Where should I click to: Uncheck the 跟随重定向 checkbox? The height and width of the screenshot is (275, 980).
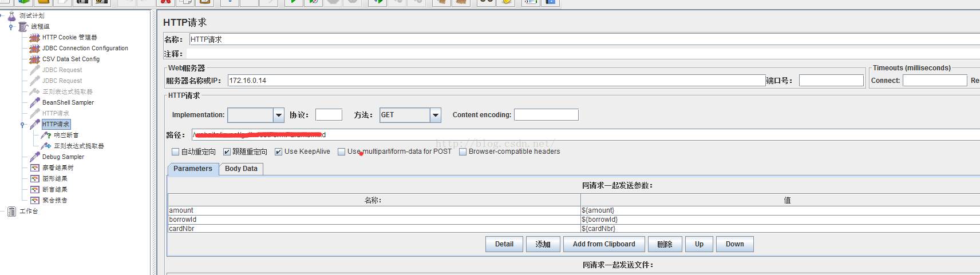[227, 152]
